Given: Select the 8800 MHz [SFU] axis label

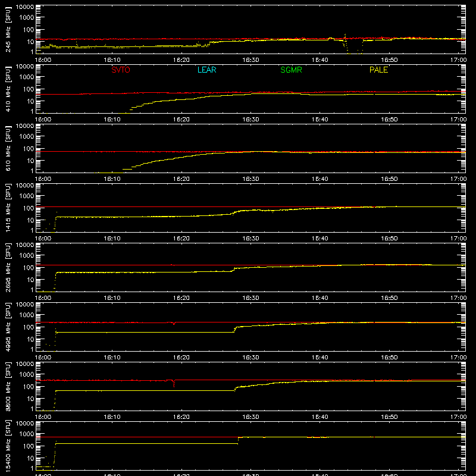Looking at the screenshot, I should (x=8, y=386).
